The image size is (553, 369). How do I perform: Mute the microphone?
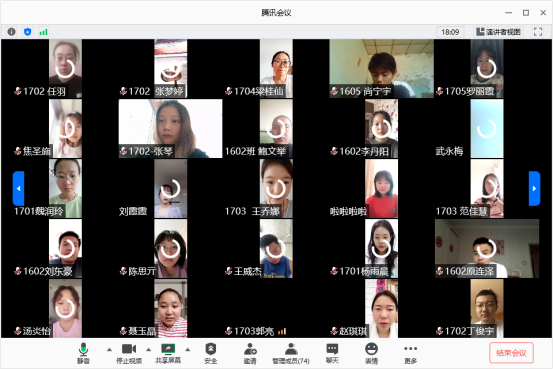coord(83,353)
